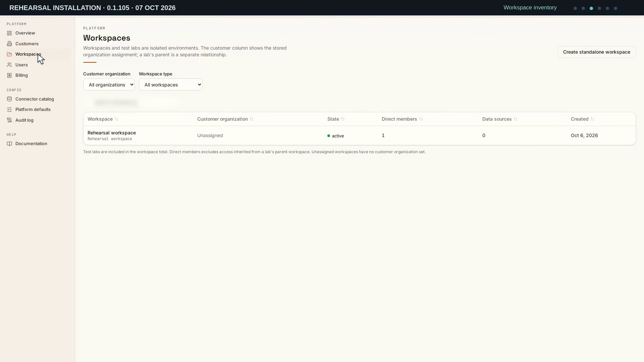Screen dimensions: 644x362
Task: Click the Billing receipt icon
Action: tap(9, 75)
